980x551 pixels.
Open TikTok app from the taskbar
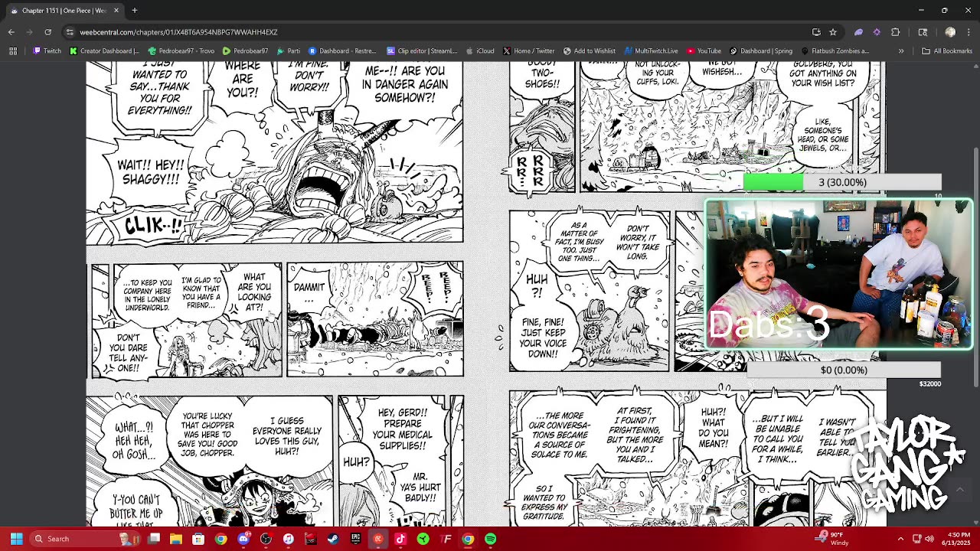tap(400, 539)
